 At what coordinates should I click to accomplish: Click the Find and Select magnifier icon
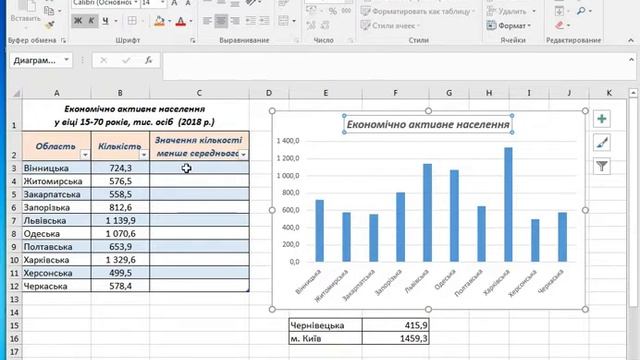tap(581, 11)
